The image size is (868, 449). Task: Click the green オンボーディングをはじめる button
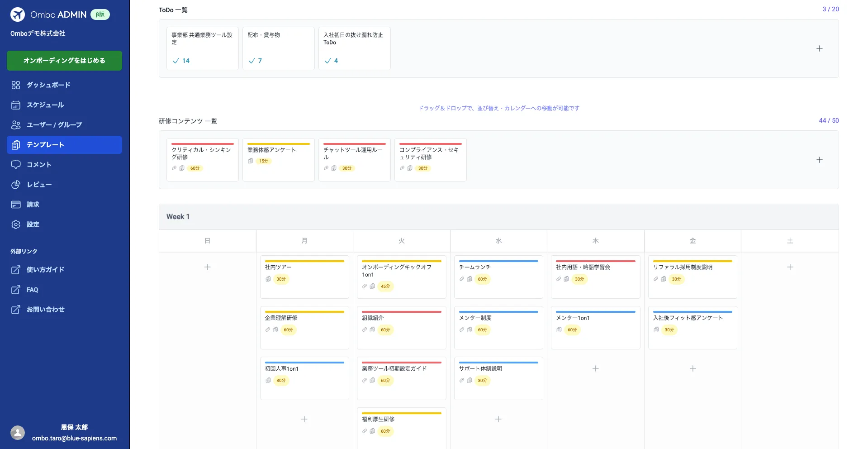(x=64, y=61)
